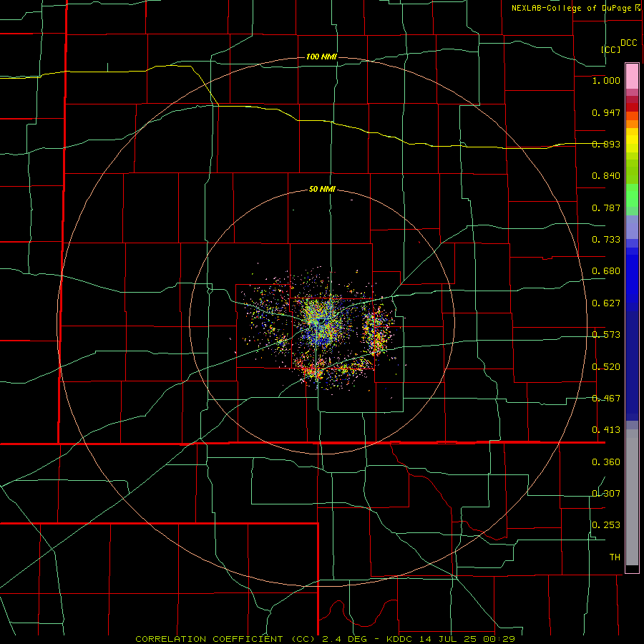The width and height of the screenshot is (644, 644).
Task: Click the 0.467 color scale label
Action: point(606,399)
